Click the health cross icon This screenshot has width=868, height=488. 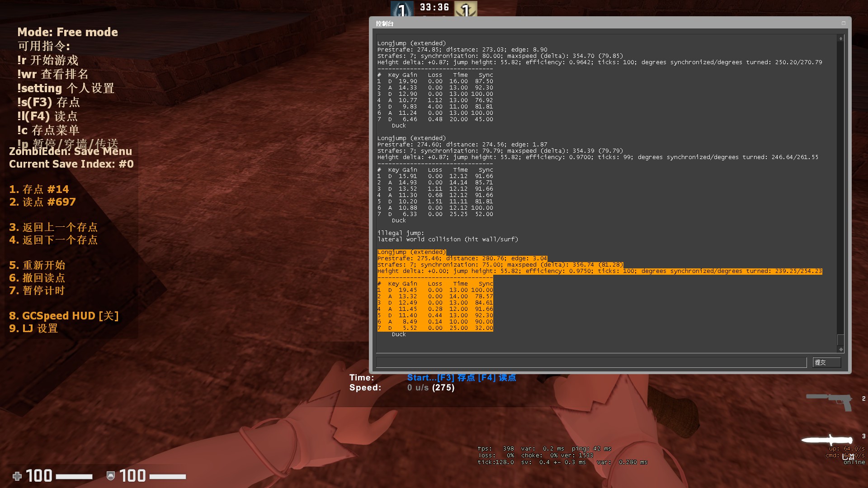(17, 476)
